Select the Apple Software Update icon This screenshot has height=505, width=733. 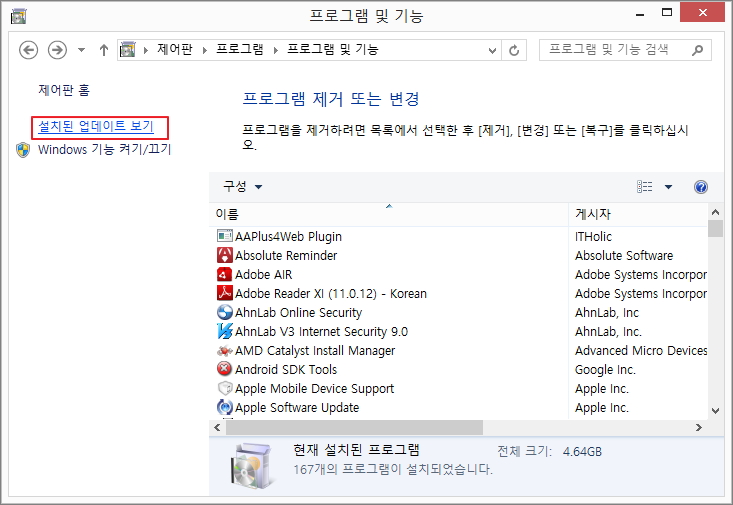(225, 407)
